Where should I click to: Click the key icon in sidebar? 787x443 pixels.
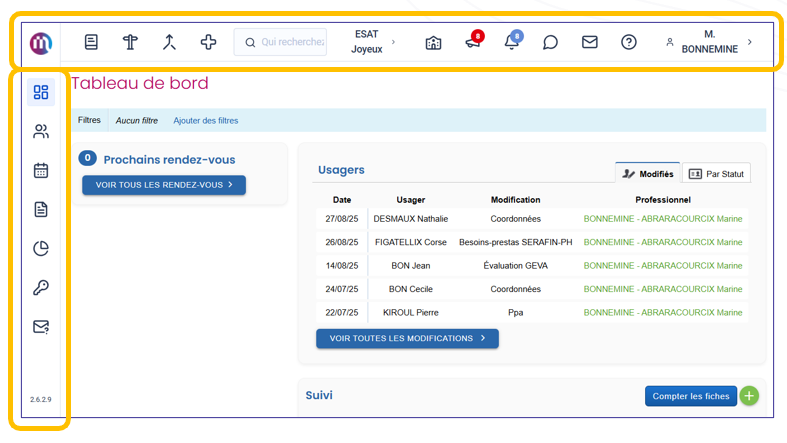coord(41,288)
